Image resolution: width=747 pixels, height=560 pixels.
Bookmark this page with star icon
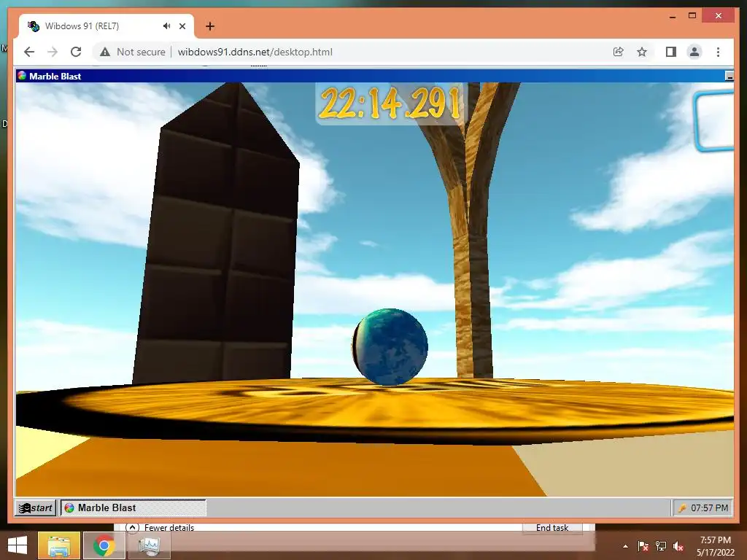[642, 52]
